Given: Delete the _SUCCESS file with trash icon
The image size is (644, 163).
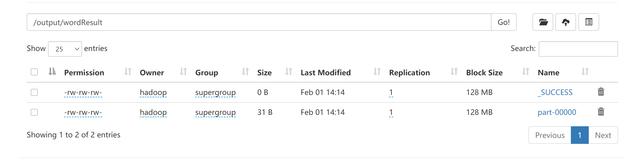Looking at the screenshot, I should [601, 92].
